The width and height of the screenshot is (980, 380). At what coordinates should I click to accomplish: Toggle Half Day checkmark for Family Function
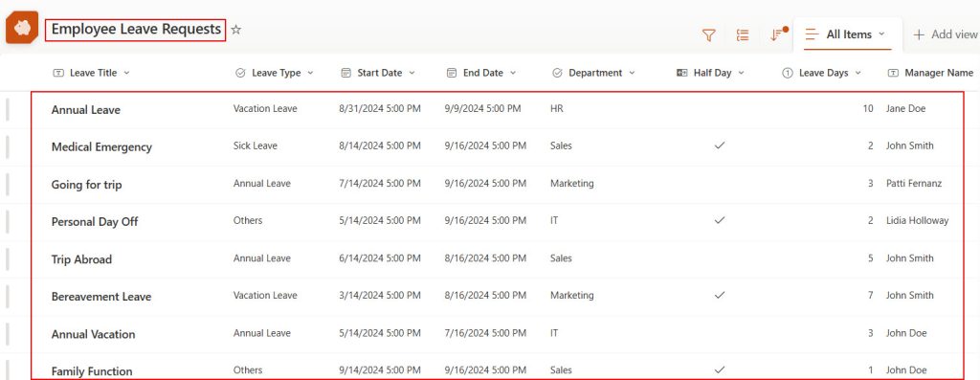tap(720, 370)
